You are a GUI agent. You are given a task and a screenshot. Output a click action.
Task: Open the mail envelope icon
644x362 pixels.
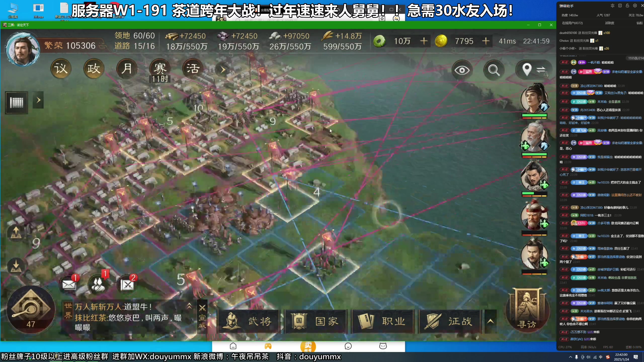coord(69,285)
